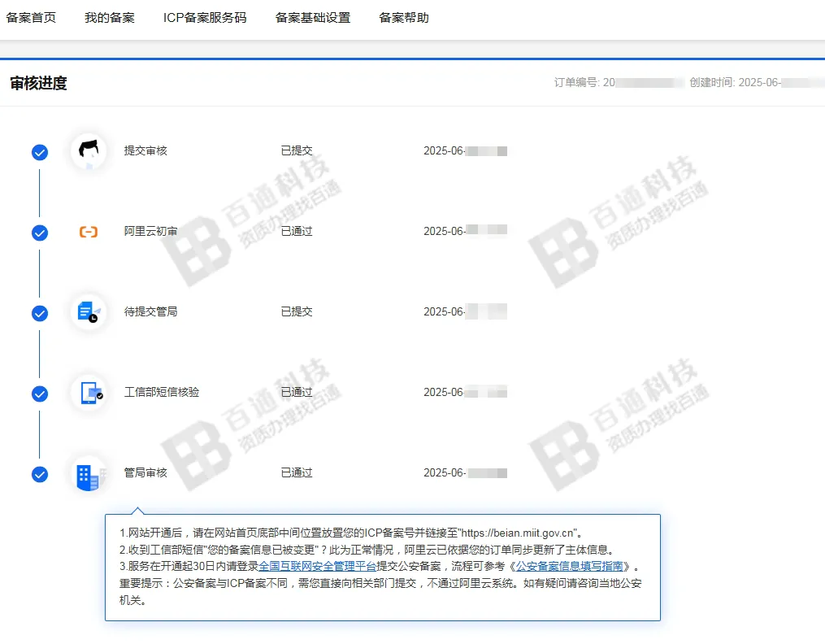Click 已提交 status in 提交审核 row

click(297, 150)
